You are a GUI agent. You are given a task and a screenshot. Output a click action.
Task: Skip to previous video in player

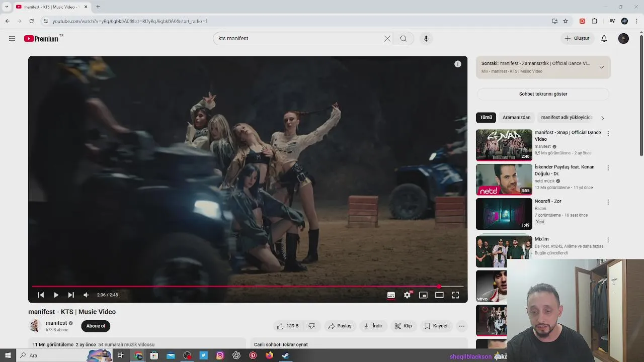point(41,295)
